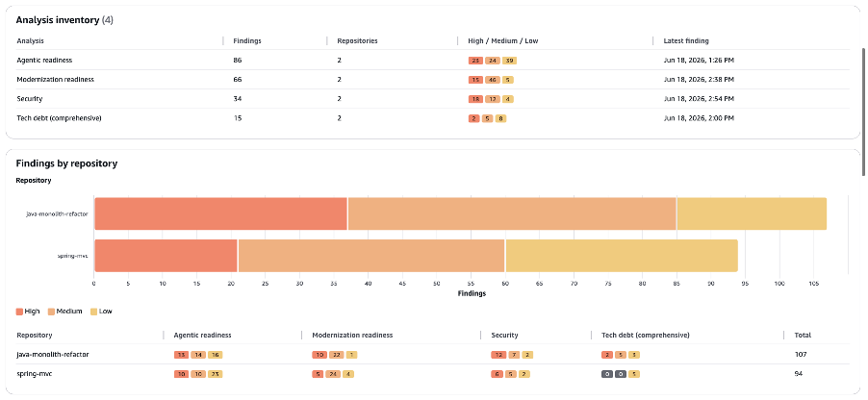
Task: Click java-monolith-refactor Agentic readiness medium badge 14
Action: pyautogui.click(x=198, y=355)
